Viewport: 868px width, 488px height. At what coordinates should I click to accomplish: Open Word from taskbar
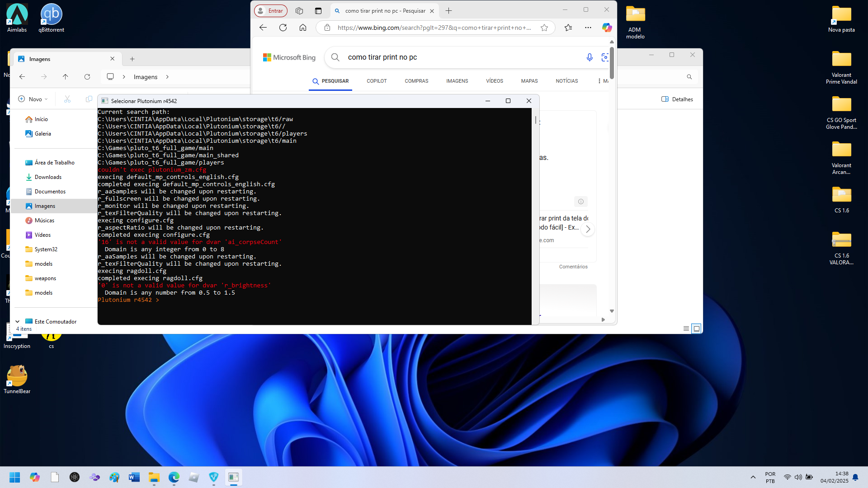pyautogui.click(x=134, y=477)
